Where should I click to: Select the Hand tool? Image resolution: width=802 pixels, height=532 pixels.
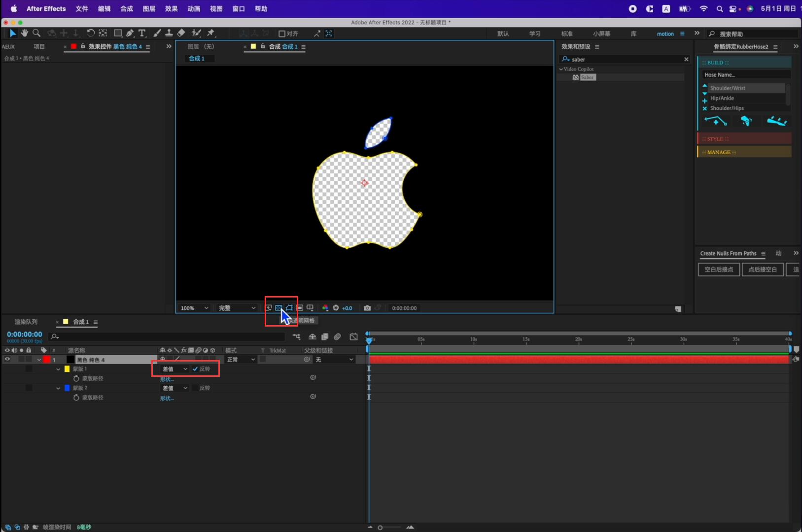24,33
